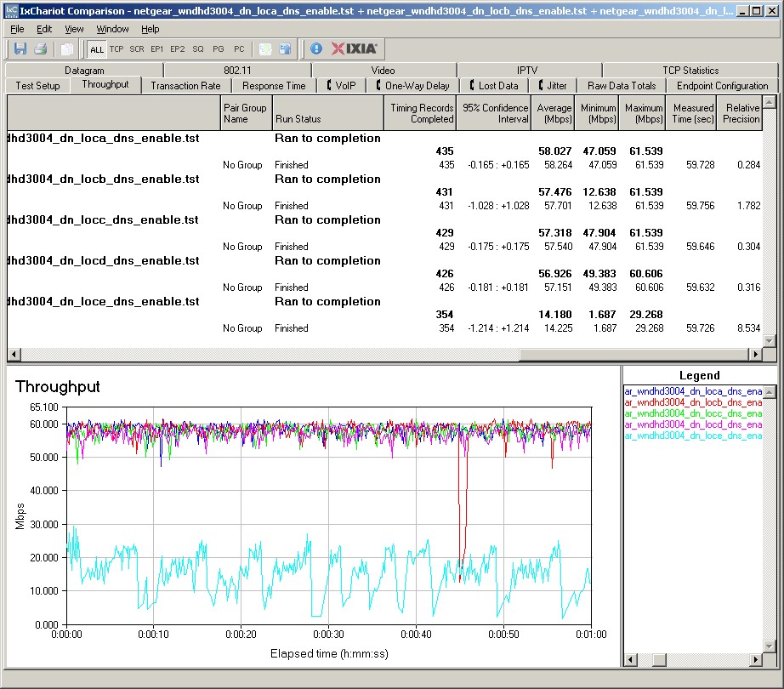Click the Run Status column header
This screenshot has width=784, height=689.
click(328, 113)
